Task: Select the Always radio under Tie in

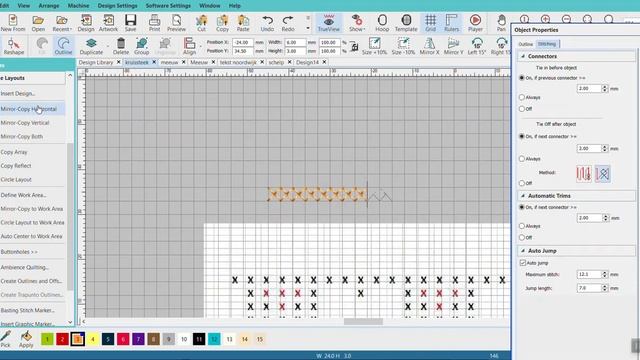Action: (522, 97)
